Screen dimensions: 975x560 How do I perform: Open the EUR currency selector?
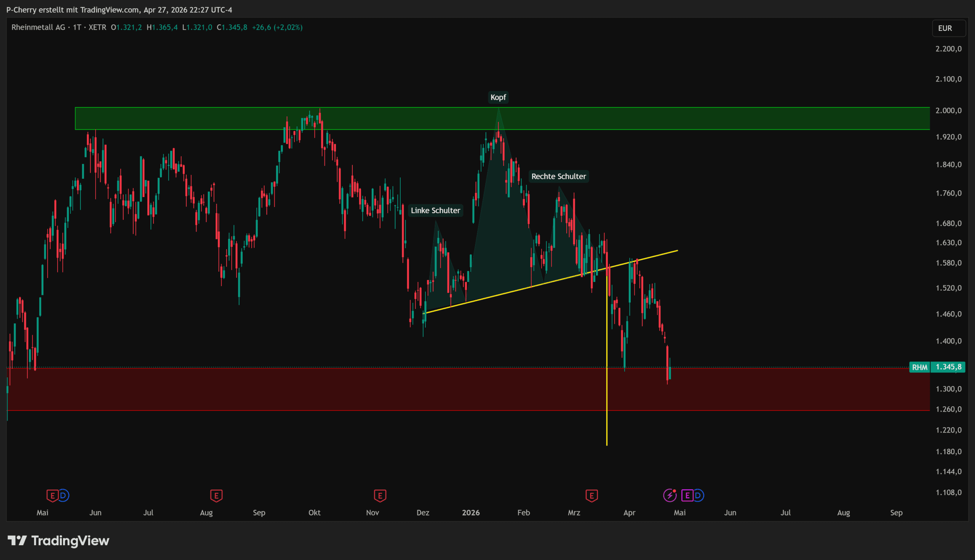(948, 28)
